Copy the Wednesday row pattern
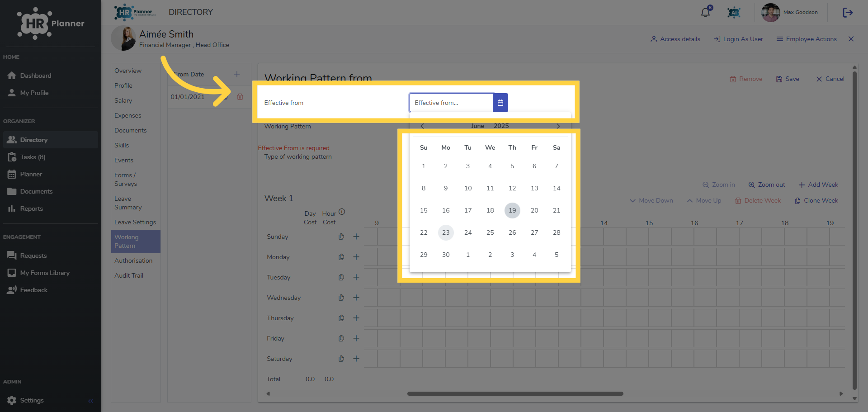 (x=341, y=298)
